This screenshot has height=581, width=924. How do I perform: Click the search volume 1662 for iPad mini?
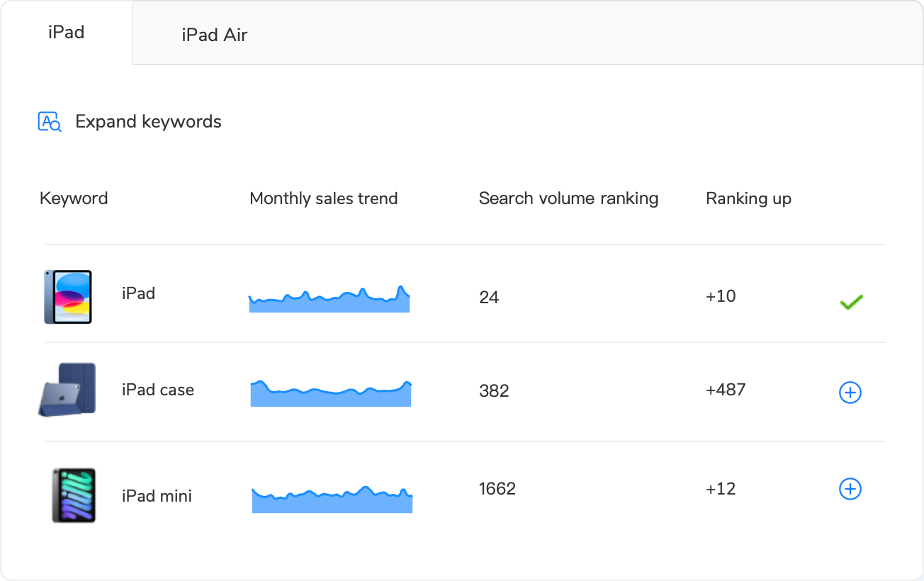497,488
